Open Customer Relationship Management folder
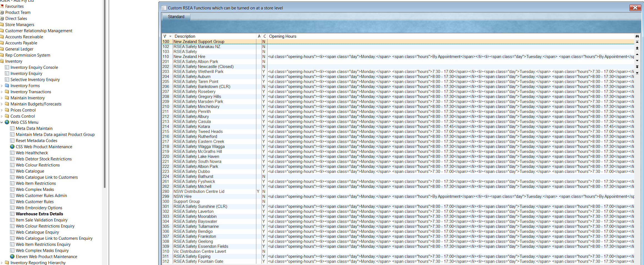 39,31
